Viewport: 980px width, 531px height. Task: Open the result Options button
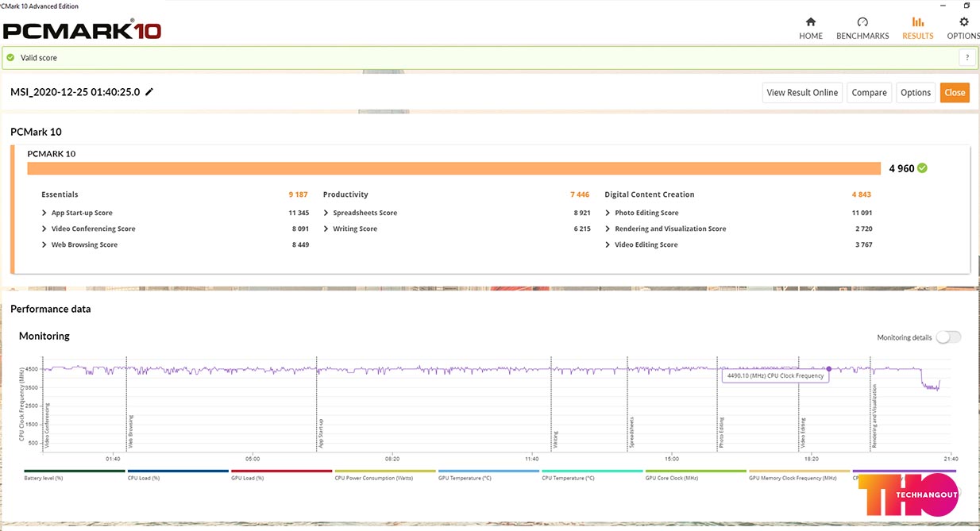pyautogui.click(x=915, y=92)
